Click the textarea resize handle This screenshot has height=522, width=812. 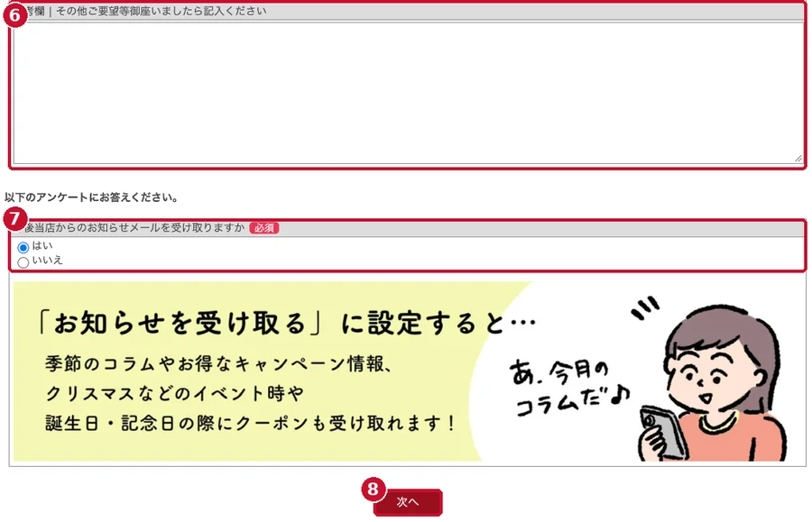(x=798, y=159)
